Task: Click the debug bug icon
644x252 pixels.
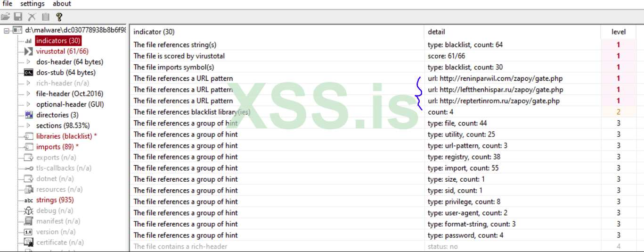Action: click(x=28, y=210)
